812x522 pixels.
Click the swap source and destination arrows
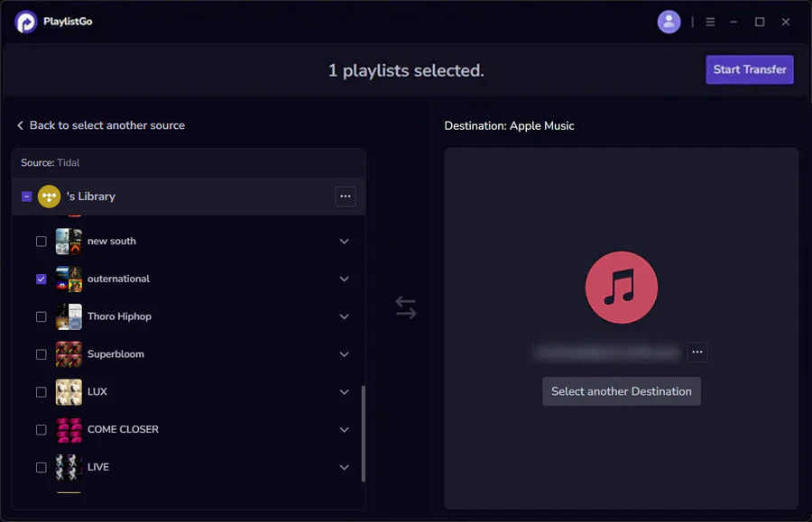[405, 307]
